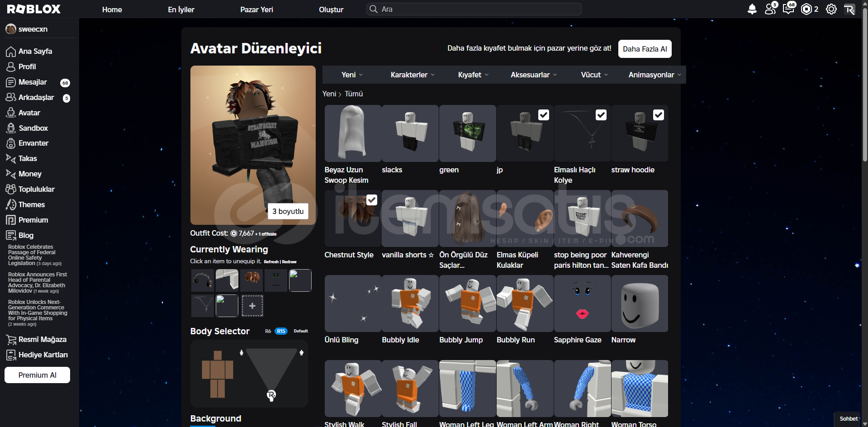Switch avatar preview to 3 boyutlu

coord(288,211)
